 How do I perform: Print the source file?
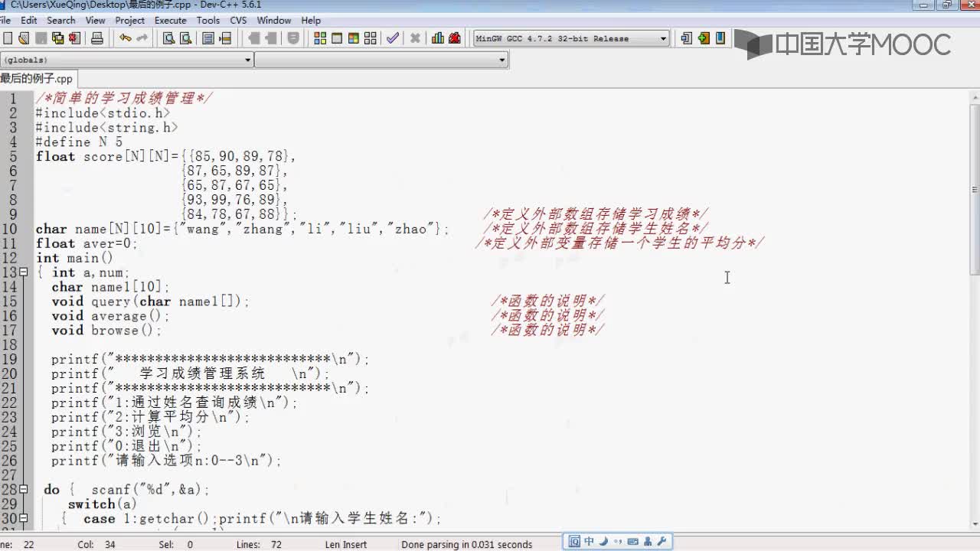click(97, 38)
